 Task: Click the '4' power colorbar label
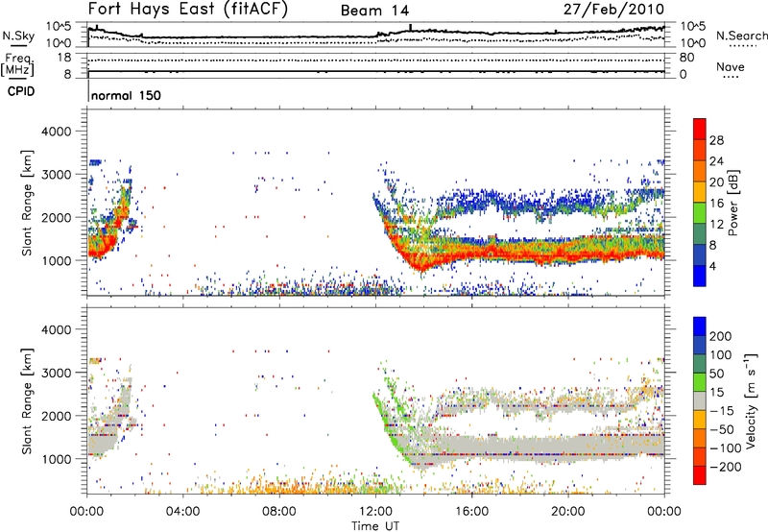(x=712, y=267)
